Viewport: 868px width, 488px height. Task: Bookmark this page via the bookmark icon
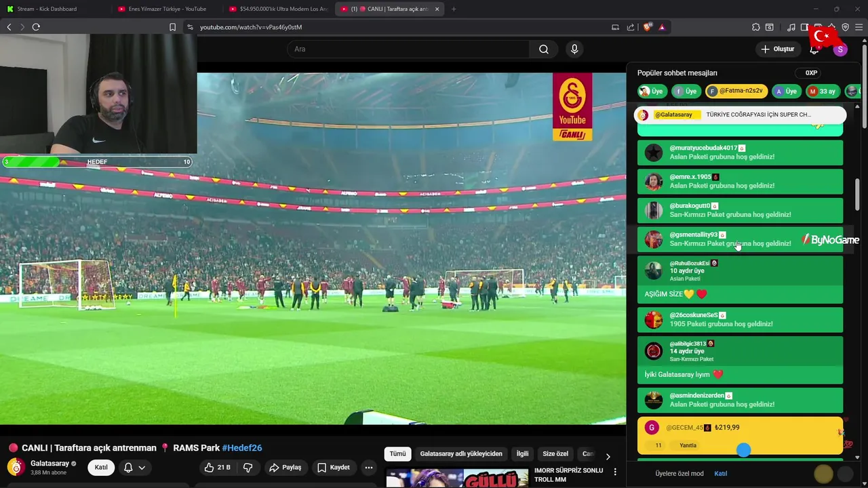tap(172, 27)
